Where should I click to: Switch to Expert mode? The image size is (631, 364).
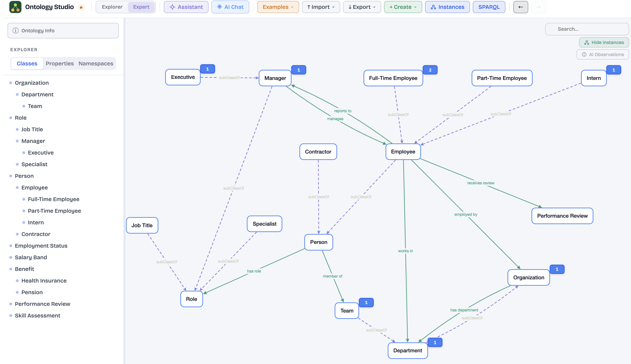tap(141, 7)
